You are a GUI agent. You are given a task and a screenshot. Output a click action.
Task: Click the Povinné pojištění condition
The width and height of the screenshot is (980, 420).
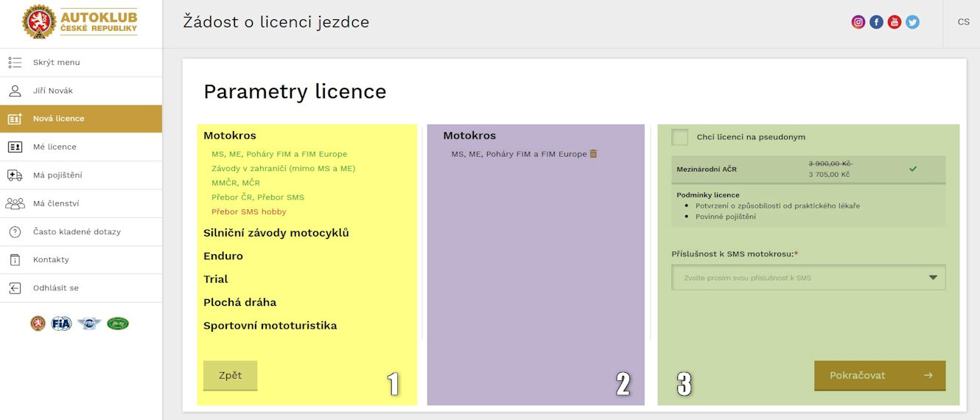click(x=726, y=217)
